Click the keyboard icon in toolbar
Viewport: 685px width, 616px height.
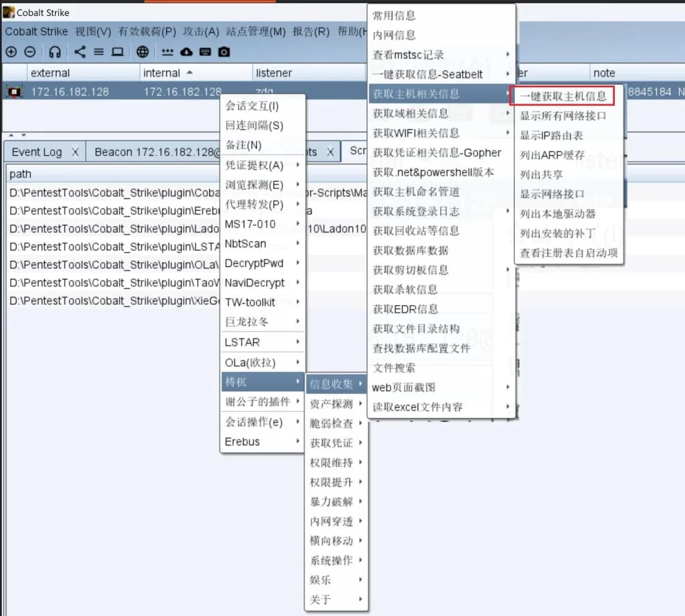point(205,52)
